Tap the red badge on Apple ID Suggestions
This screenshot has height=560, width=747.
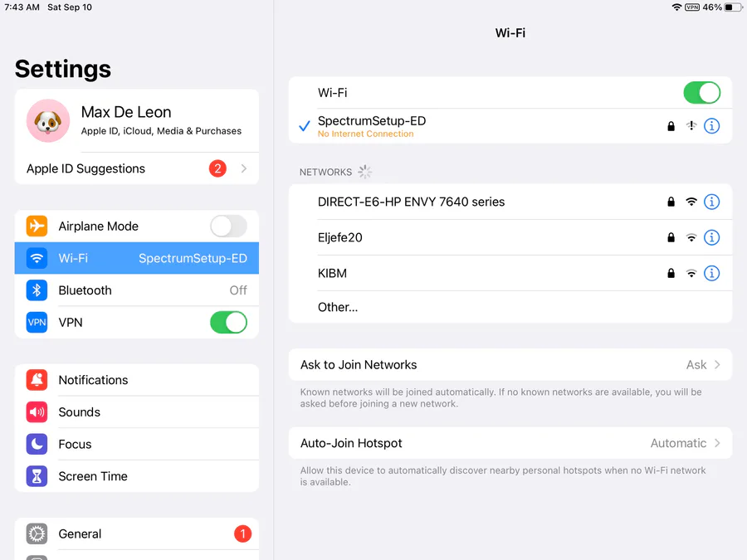pos(217,168)
